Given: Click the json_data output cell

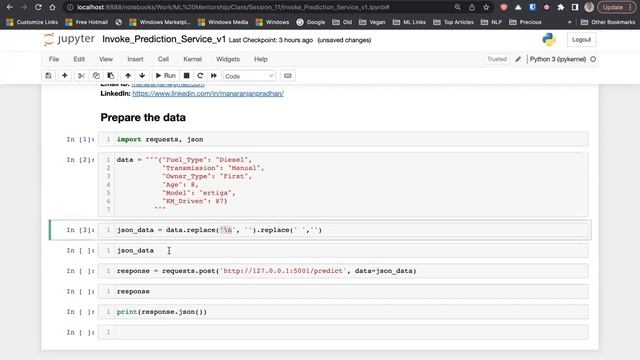Looking at the screenshot, I should tap(343, 251).
